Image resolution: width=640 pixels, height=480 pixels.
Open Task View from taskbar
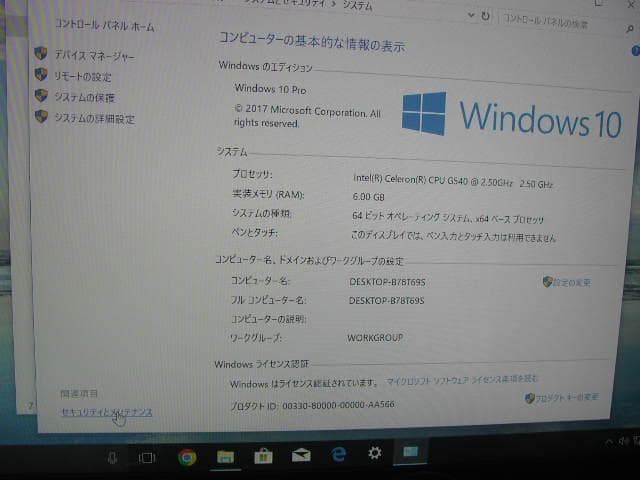pos(147,458)
